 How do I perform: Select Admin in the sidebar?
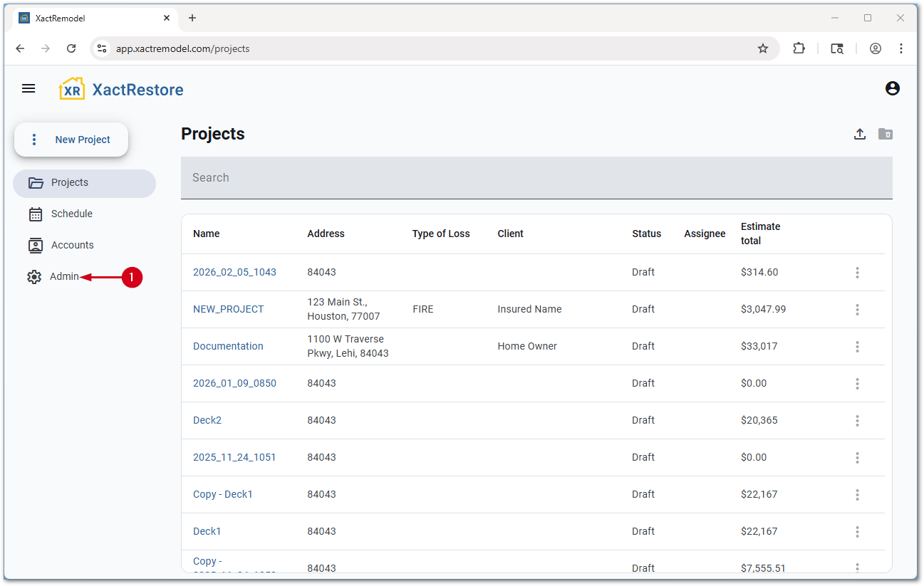(63, 276)
